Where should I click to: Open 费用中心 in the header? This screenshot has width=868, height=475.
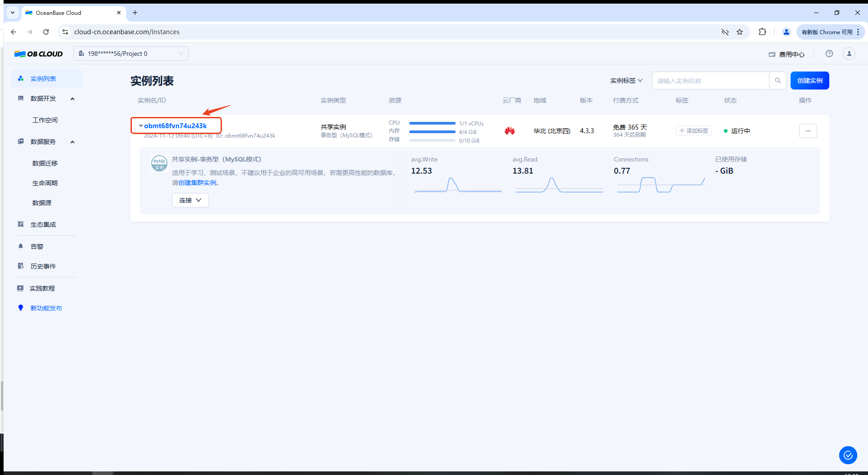click(x=787, y=54)
